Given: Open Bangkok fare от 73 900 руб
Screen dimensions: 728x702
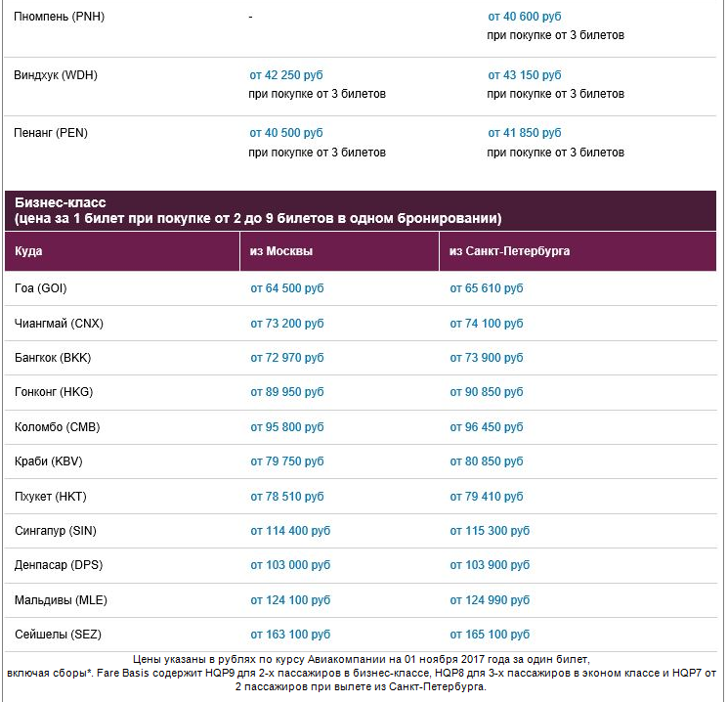Looking at the screenshot, I should (486, 358).
